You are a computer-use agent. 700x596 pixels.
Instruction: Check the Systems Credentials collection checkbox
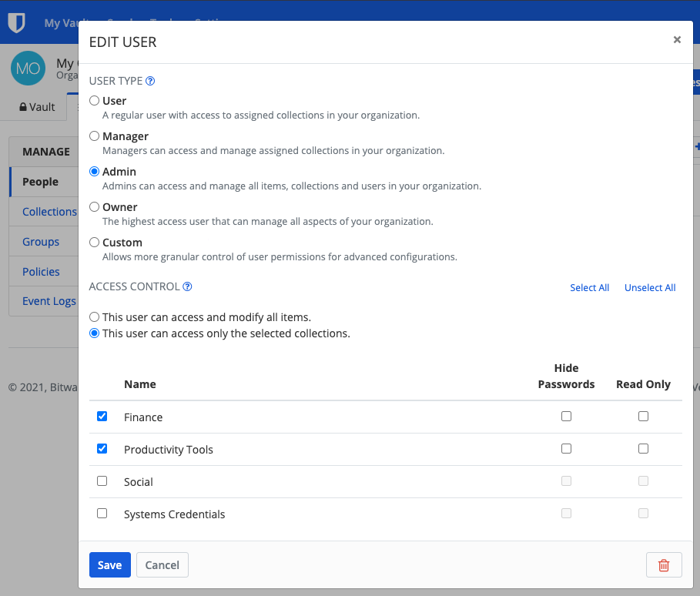[102, 514]
